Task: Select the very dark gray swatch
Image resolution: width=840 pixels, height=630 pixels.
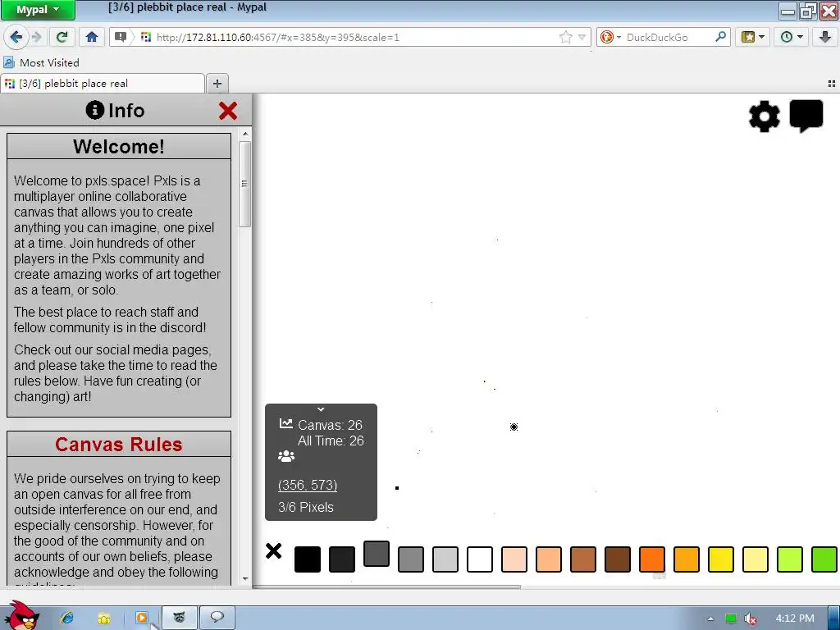Action: pyautogui.click(x=342, y=559)
